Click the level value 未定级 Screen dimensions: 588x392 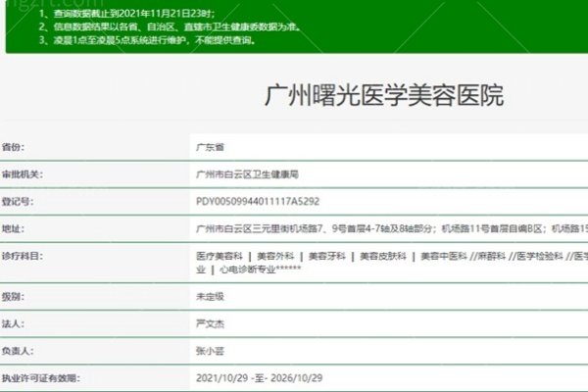pos(210,297)
